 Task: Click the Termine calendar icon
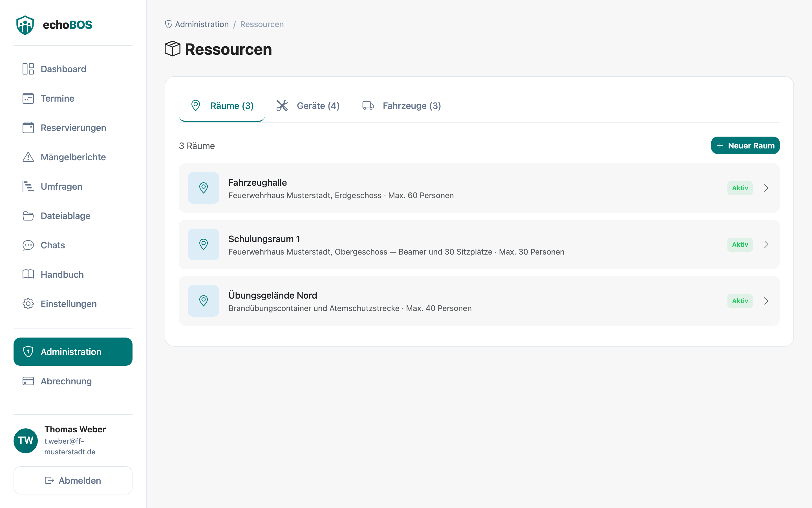pyautogui.click(x=28, y=98)
